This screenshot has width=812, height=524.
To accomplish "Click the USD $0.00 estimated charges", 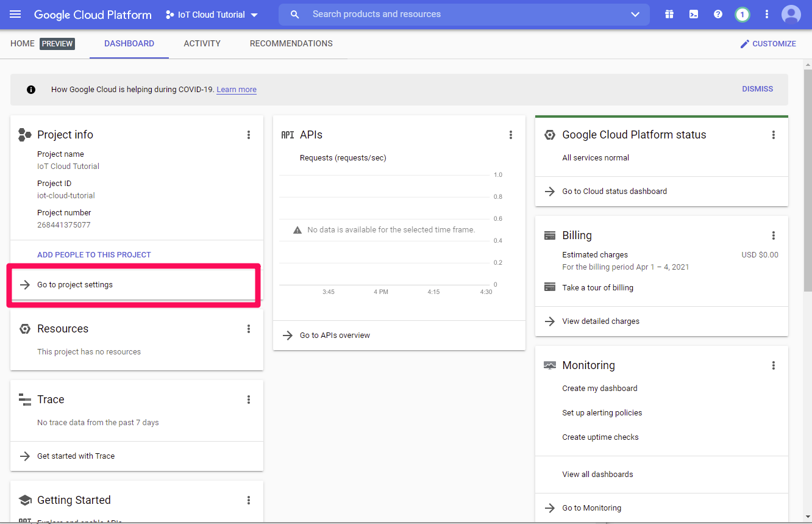I will click(x=760, y=255).
